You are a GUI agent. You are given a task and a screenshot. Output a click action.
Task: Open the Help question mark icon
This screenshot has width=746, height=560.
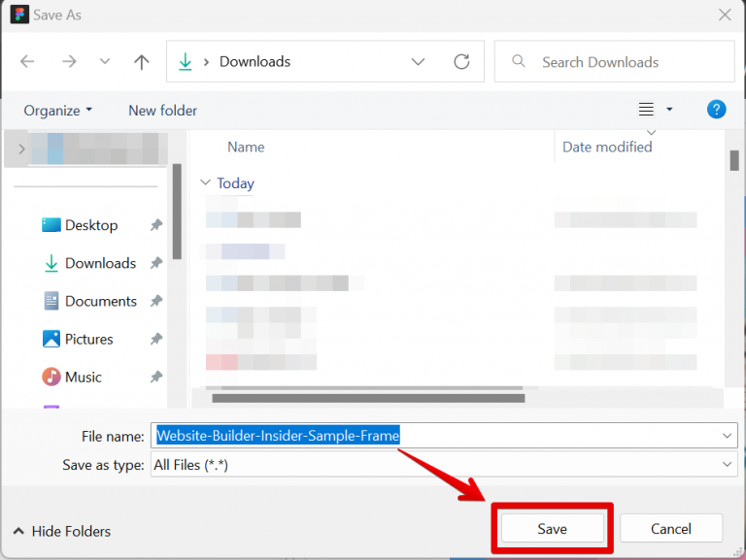717,110
